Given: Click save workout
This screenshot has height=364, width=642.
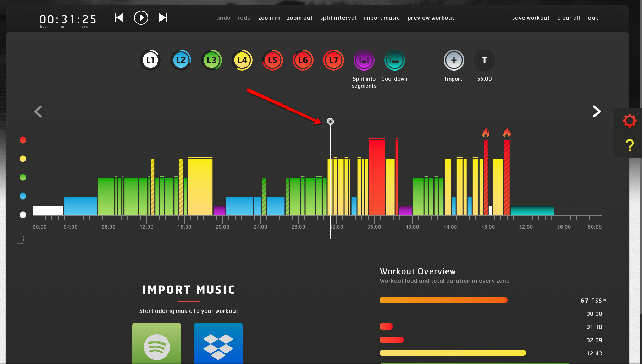Looking at the screenshot, I should coord(531,18).
